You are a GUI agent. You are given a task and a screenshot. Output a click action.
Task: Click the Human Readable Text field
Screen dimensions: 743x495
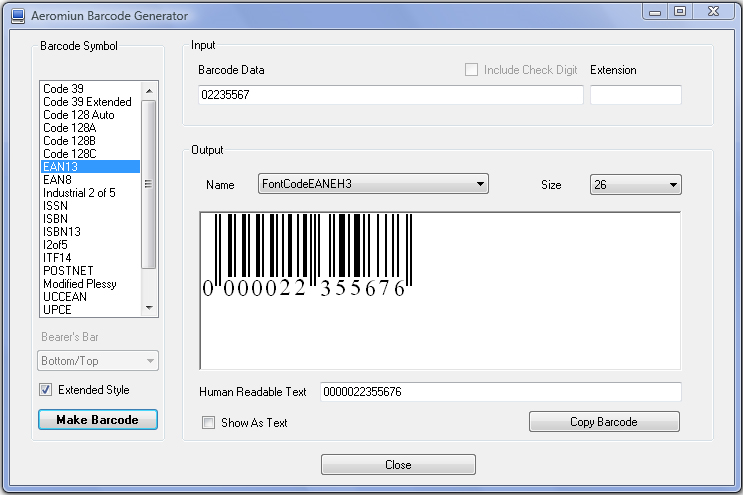click(500, 392)
